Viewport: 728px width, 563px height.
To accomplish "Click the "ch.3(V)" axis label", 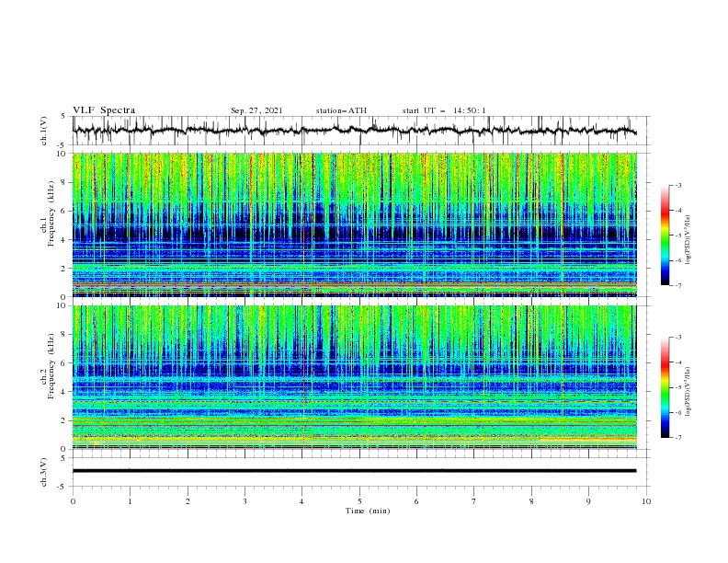I will pyautogui.click(x=44, y=472).
